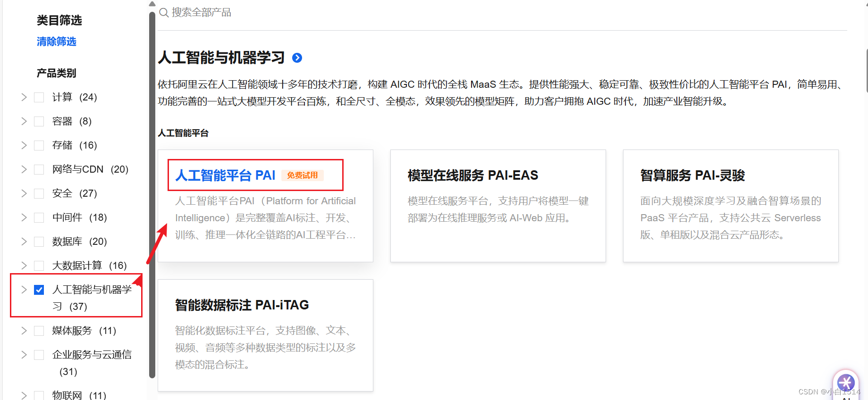Click the 人工智能平台 subsection title

(183, 133)
